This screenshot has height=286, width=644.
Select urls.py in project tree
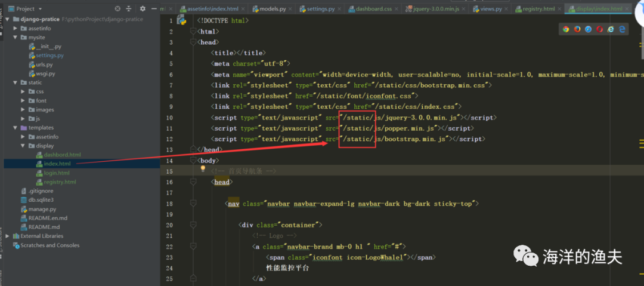pyautogui.click(x=44, y=64)
